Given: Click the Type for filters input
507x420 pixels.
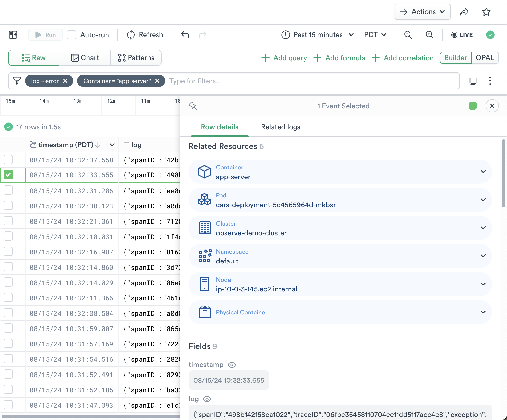Looking at the screenshot, I should pos(312,81).
